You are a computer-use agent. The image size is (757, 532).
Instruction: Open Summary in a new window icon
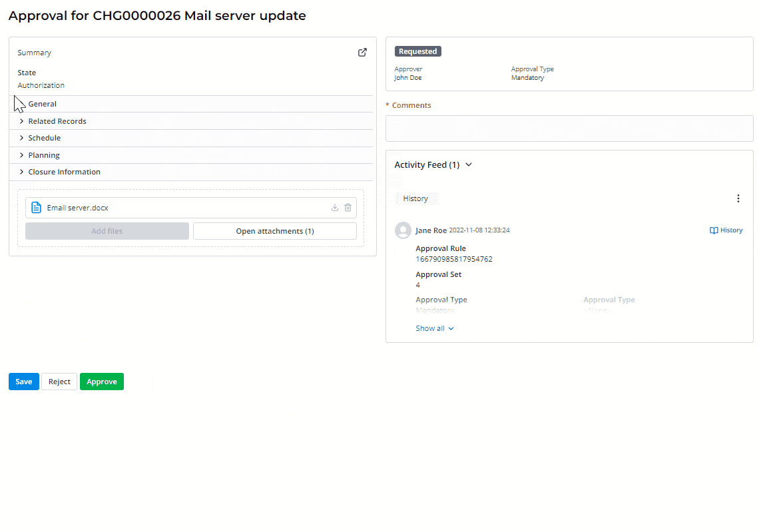362,53
